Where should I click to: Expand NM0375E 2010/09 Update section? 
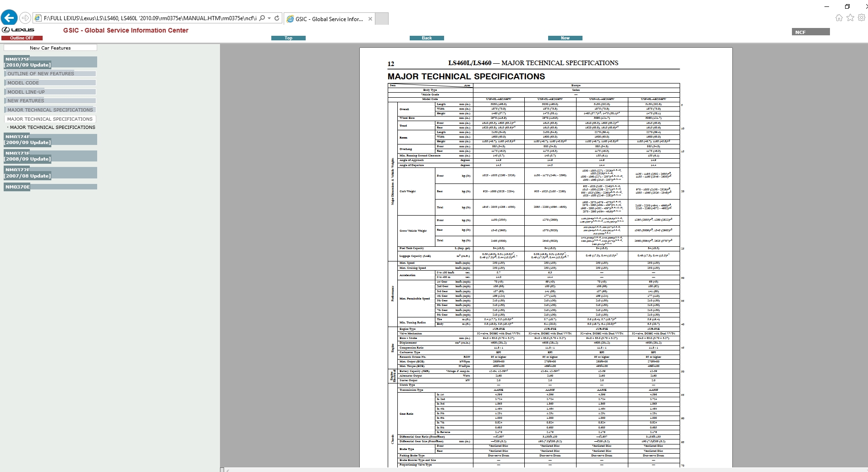(x=50, y=62)
